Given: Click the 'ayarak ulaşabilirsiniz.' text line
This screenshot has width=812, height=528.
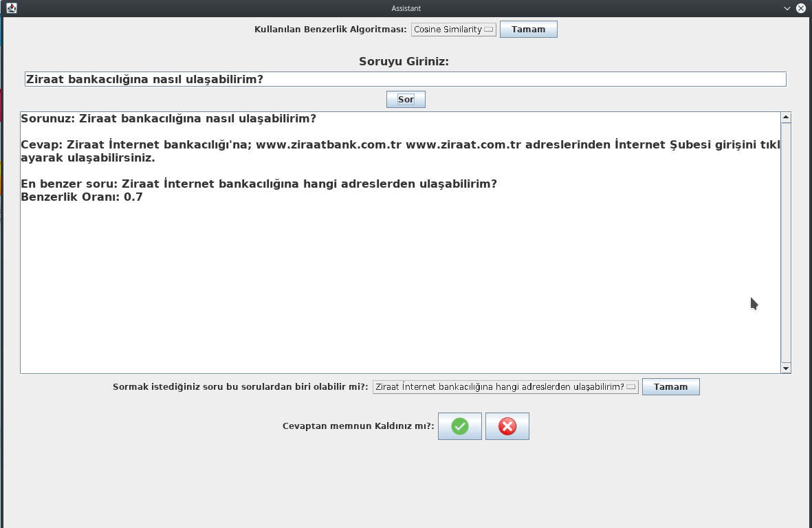Looking at the screenshot, I should pos(88,158).
